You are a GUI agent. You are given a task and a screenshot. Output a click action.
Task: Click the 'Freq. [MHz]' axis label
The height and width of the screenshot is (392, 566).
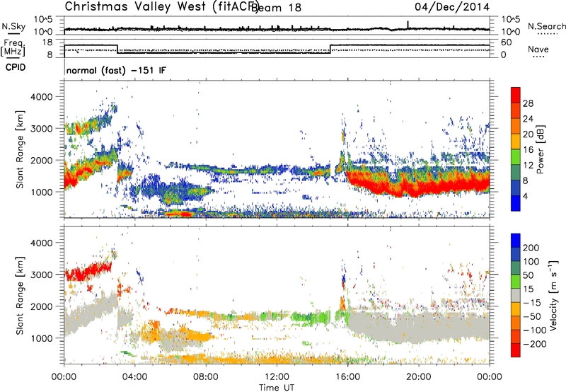click(13, 47)
